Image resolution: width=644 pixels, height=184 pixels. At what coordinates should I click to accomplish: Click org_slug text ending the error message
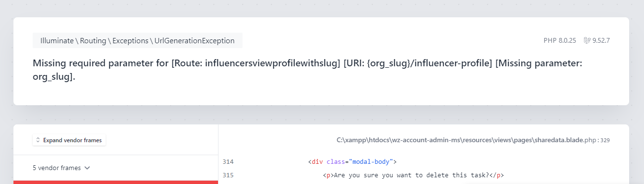coord(52,77)
